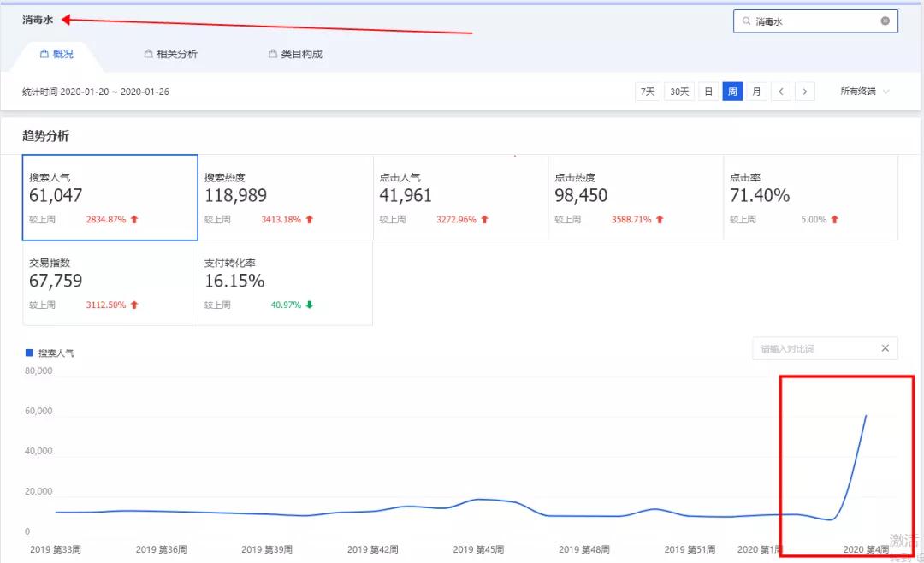Select the 30天 time range
924x563 pixels.
tap(679, 92)
